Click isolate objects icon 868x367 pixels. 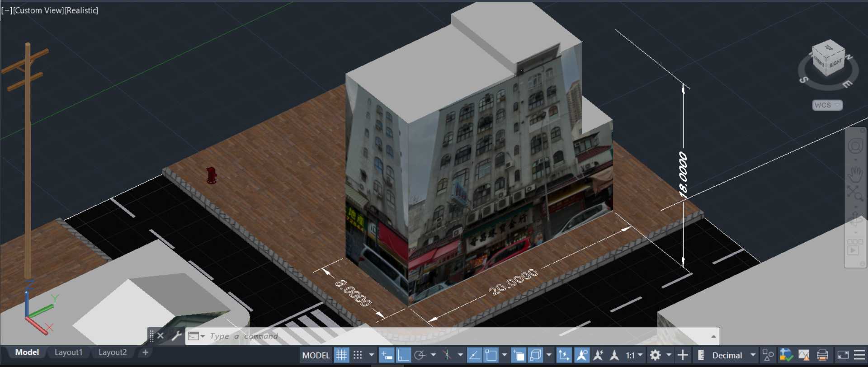pyautogui.click(x=804, y=355)
